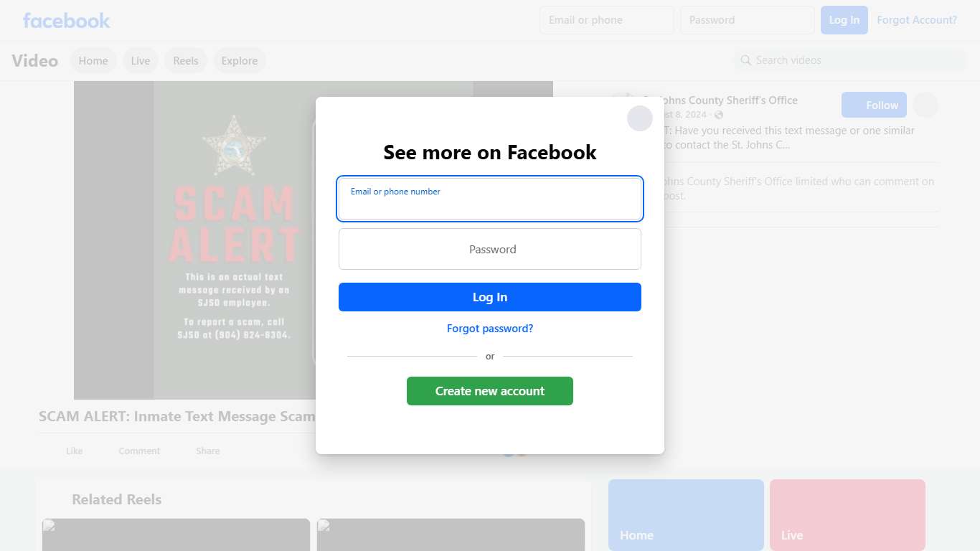
Task: Switch to the Home video tab
Action: [93, 61]
